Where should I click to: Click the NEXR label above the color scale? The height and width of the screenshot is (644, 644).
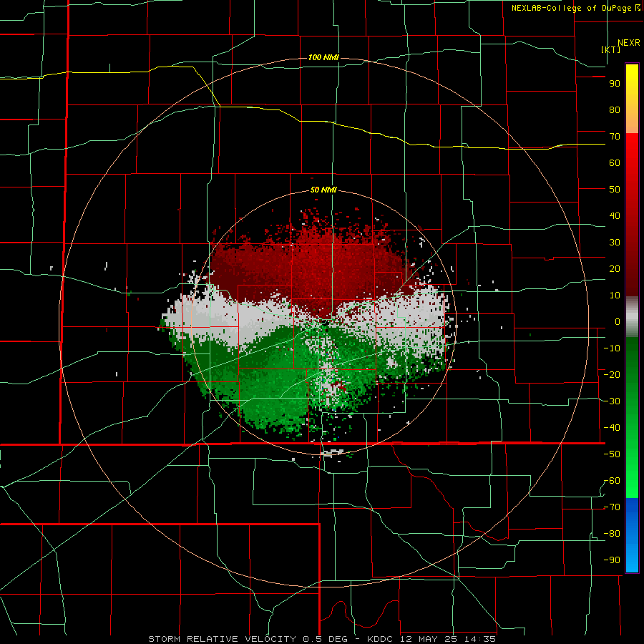pyautogui.click(x=629, y=43)
